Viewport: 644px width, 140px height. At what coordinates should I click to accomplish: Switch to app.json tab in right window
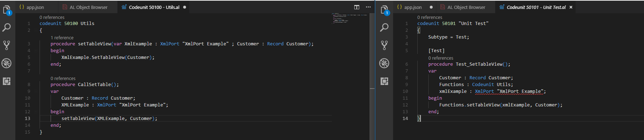click(413, 7)
